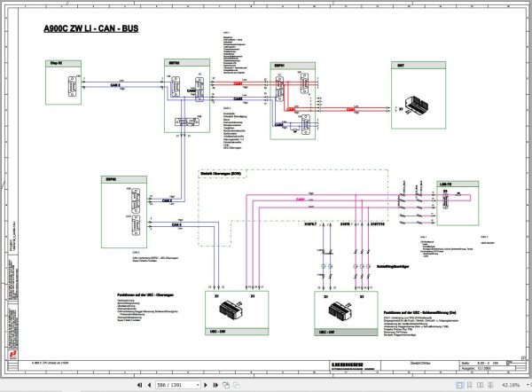
Task: Click the LSB-TE block header
Action: click(458, 184)
